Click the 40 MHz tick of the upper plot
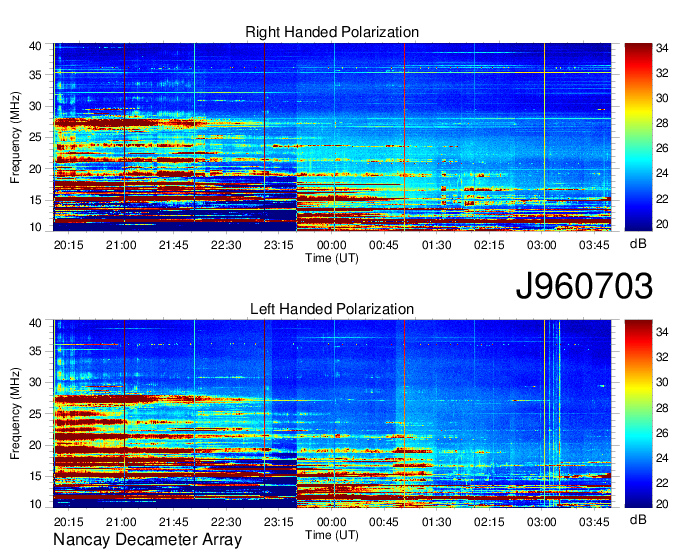Viewport: 680px width, 552px height. [x=35, y=46]
